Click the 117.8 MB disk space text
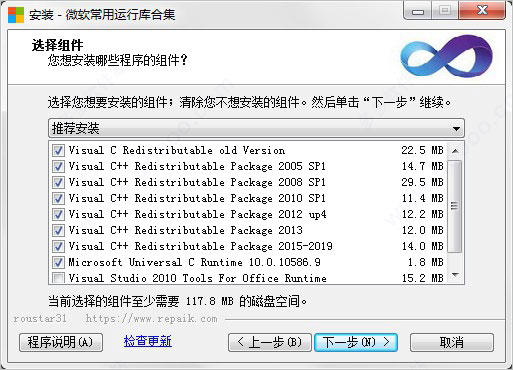 [x=210, y=301]
